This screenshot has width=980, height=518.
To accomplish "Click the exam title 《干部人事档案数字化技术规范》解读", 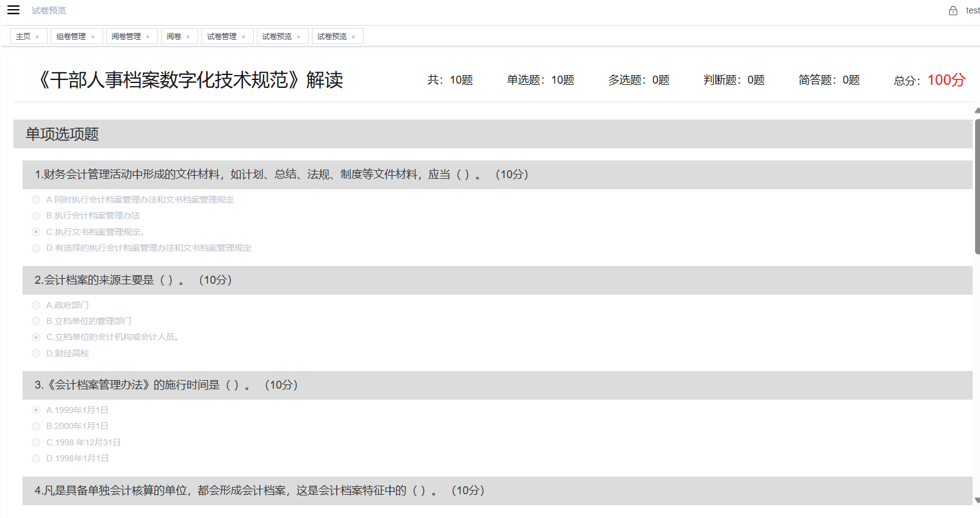I will point(189,80).
